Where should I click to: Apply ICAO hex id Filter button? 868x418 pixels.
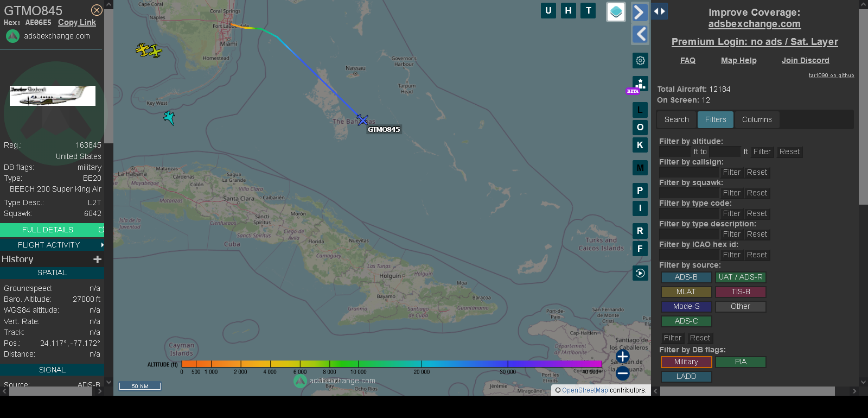coord(732,255)
